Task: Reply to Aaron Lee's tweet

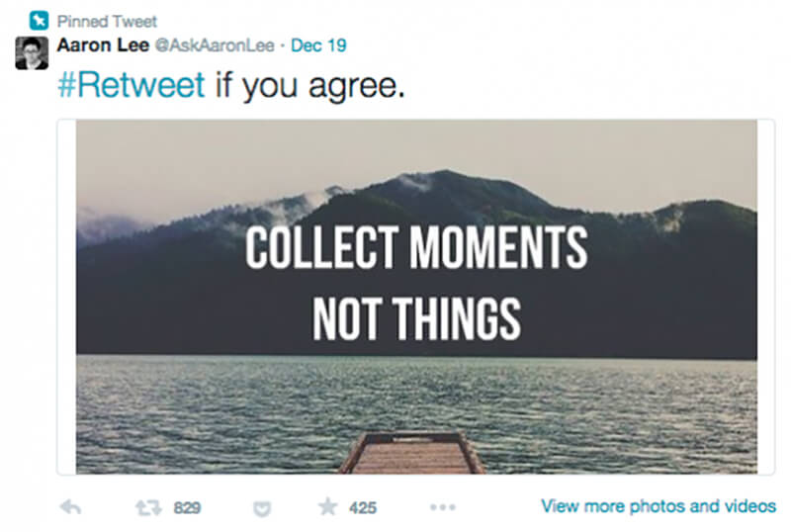Action: pos(70,506)
